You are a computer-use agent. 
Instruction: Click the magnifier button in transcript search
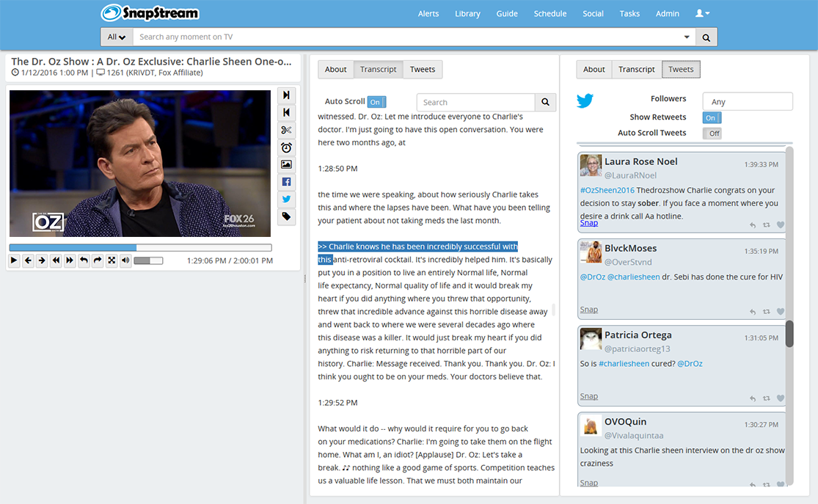tap(545, 103)
